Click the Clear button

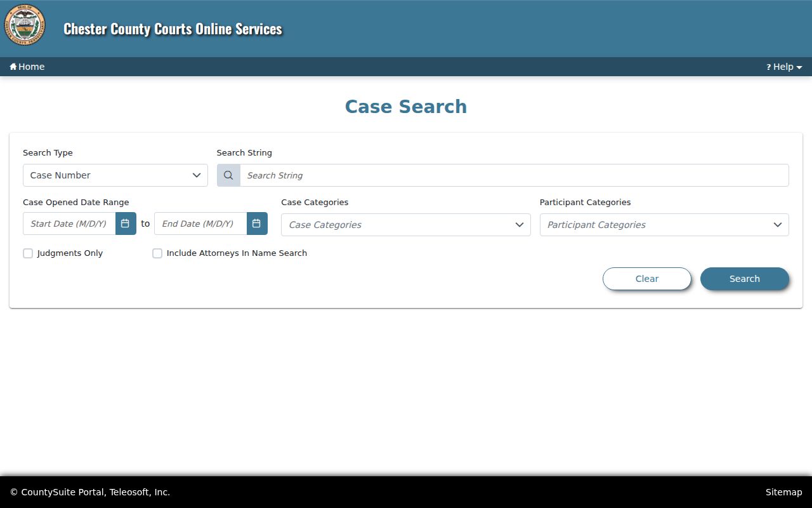647,279
